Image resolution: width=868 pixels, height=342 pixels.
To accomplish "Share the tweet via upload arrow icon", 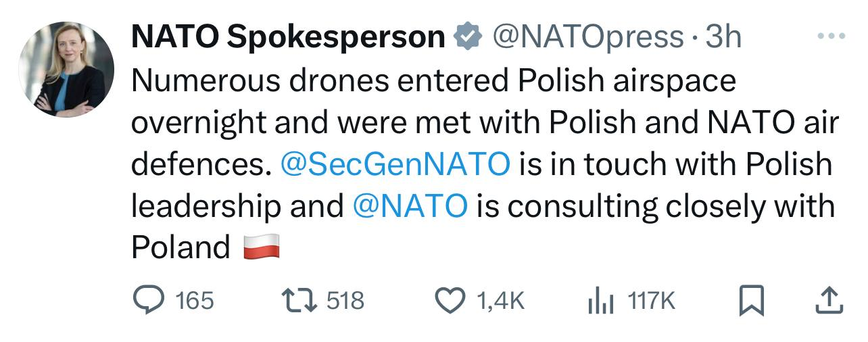I will click(x=829, y=301).
